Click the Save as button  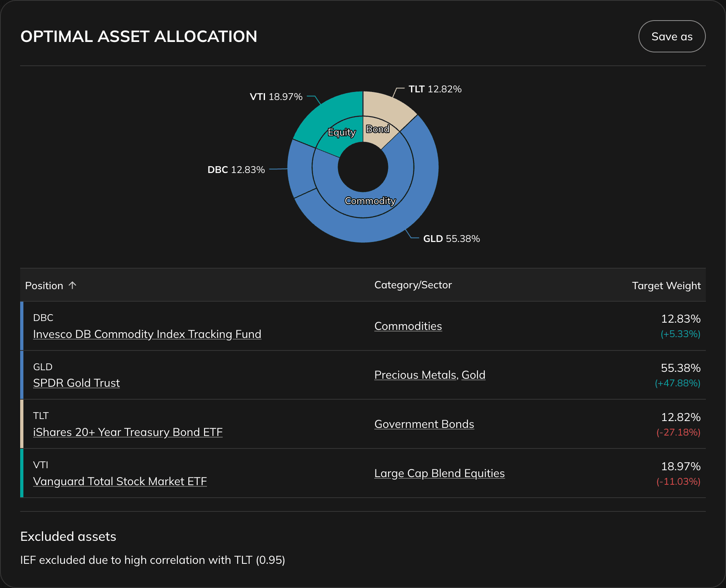[x=672, y=36]
